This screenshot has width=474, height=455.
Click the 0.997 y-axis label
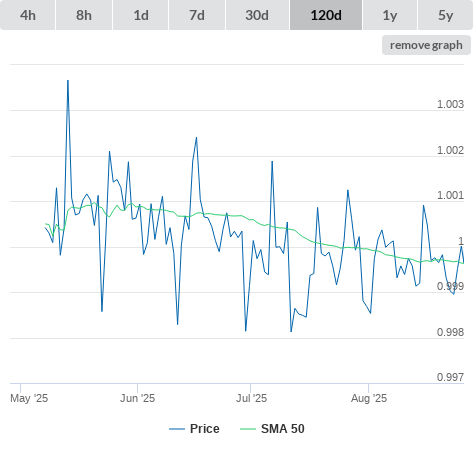(x=450, y=377)
